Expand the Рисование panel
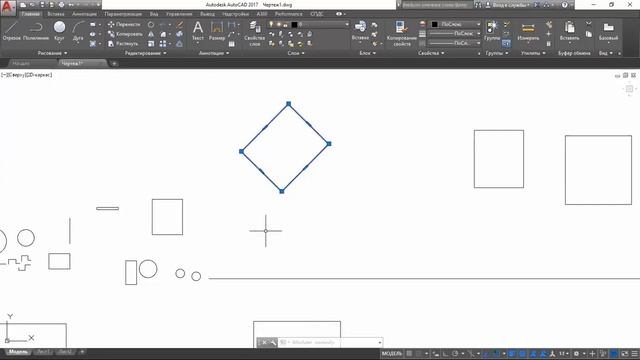The height and width of the screenshot is (360, 640). [53, 53]
